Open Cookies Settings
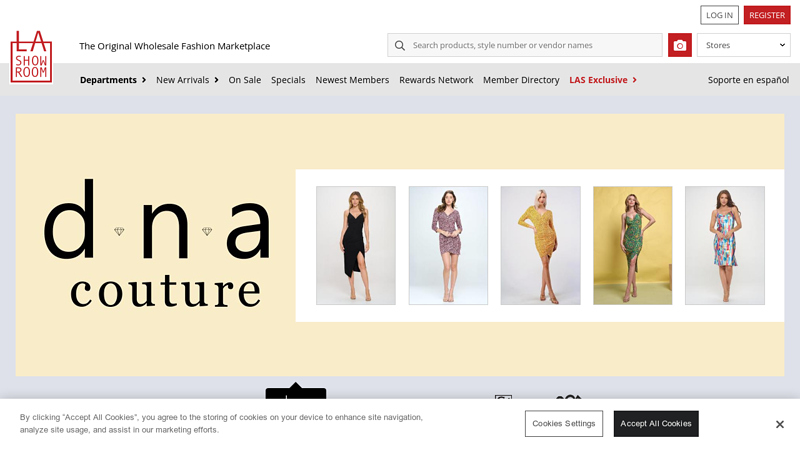 564,423
